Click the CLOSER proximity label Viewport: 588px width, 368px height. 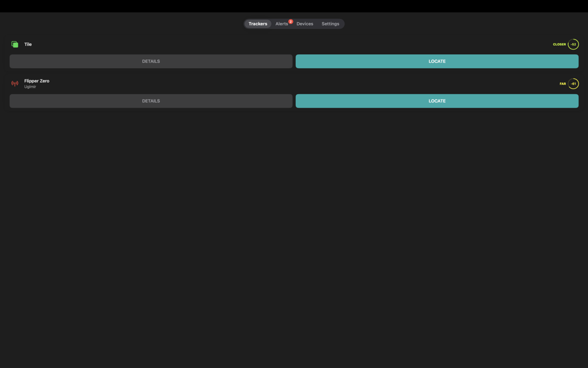[559, 44]
